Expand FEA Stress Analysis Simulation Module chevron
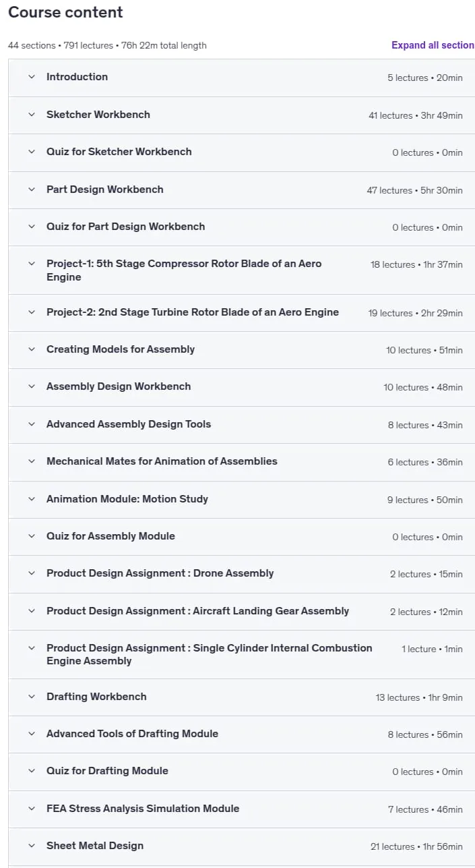475x868 pixels. (x=31, y=809)
